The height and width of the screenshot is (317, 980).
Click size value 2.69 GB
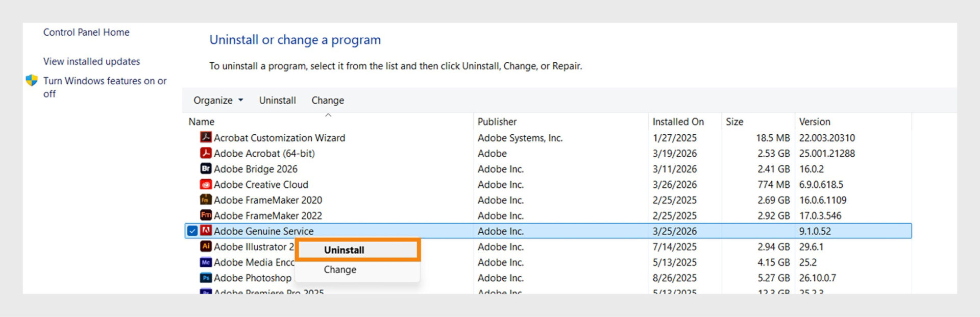click(773, 200)
